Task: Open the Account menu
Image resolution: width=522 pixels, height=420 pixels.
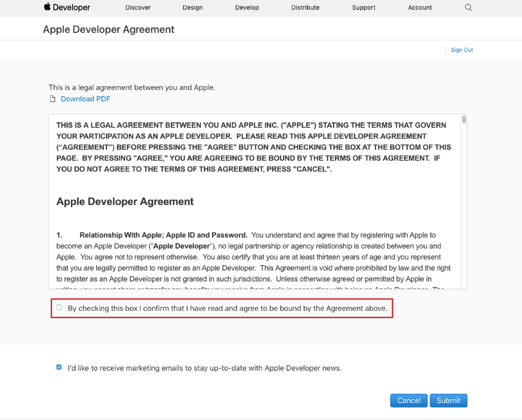Action: pos(420,8)
